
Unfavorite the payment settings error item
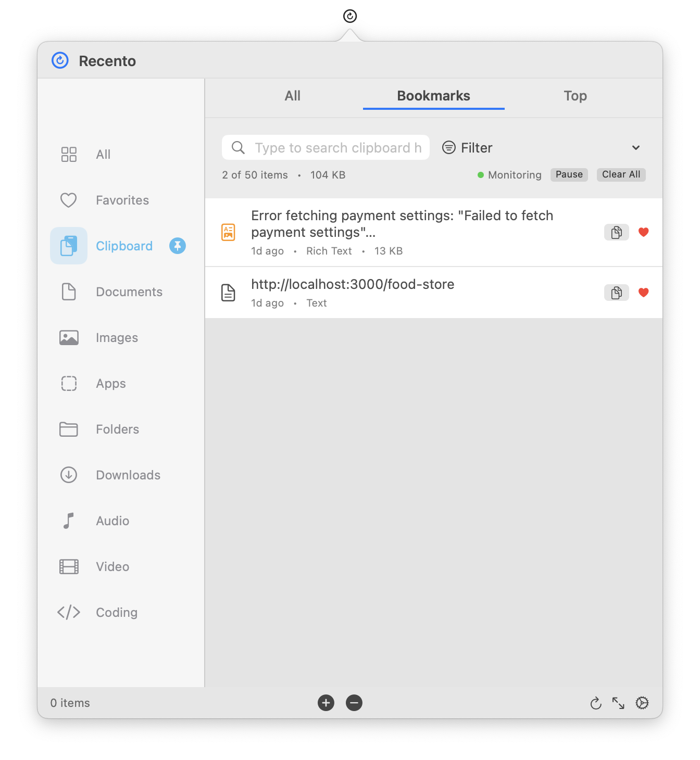(643, 232)
